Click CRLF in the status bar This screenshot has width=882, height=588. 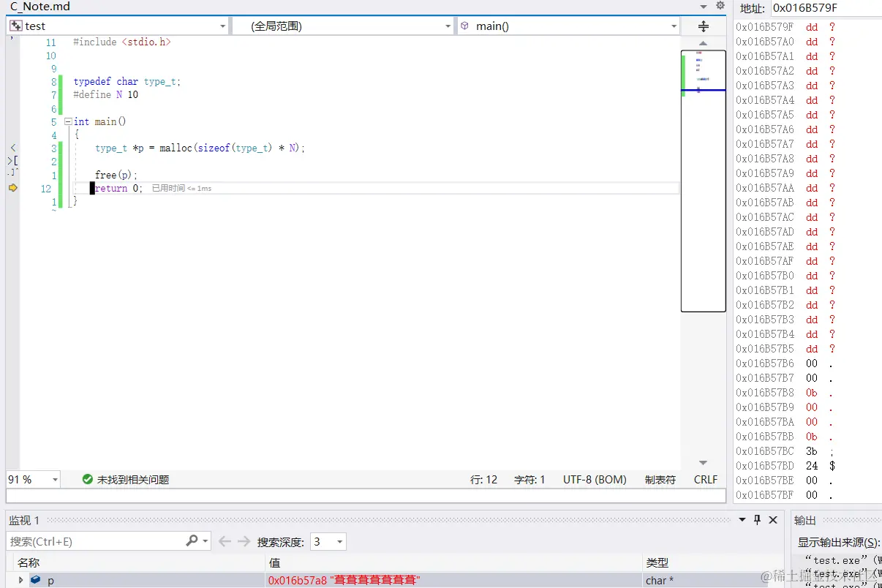click(x=704, y=480)
